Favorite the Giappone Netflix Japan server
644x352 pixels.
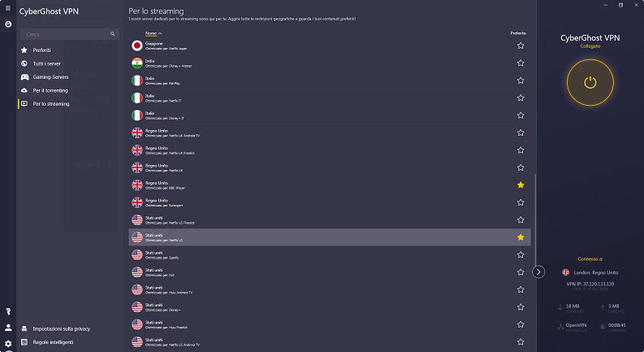click(x=521, y=46)
